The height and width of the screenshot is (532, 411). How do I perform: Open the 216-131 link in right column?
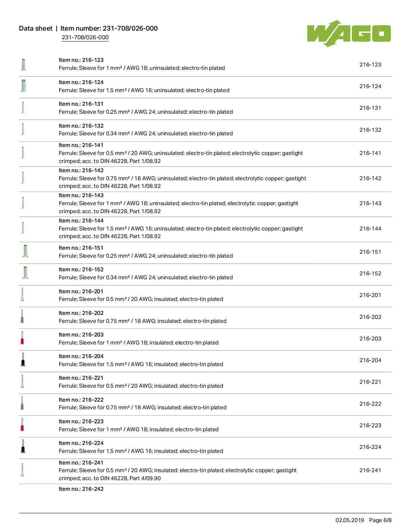pyautogui.click(x=370, y=108)
